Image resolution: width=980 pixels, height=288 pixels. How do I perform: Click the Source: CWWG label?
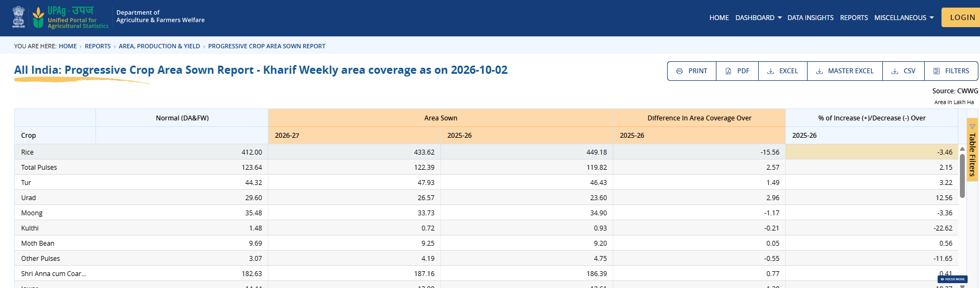(955, 91)
